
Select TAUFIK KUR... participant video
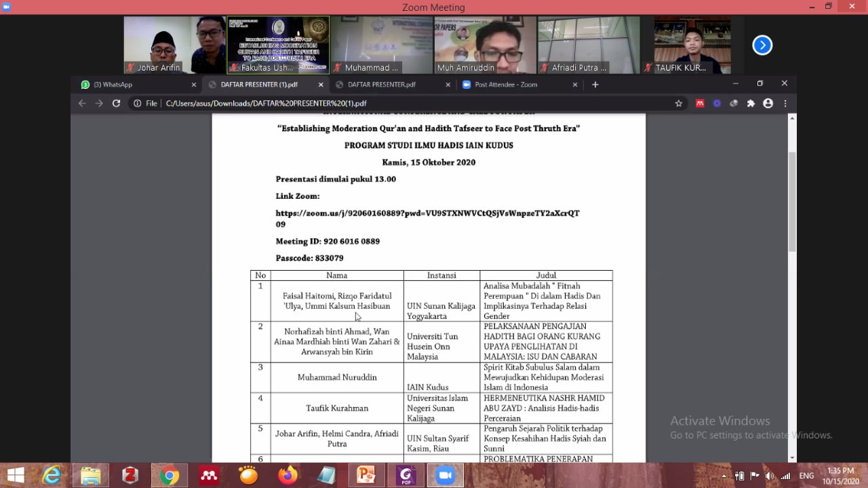pyautogui.click(x=692, y=45)
